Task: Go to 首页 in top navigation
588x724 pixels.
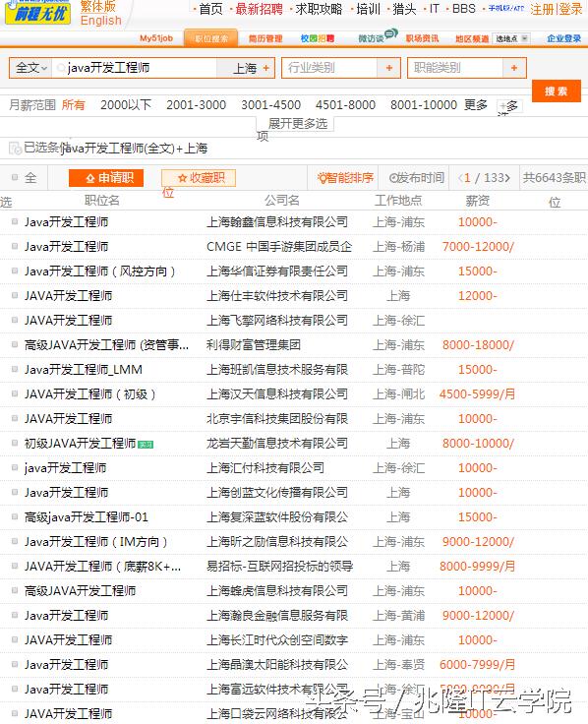Action: pyautogui.click(x=210, y=9)
